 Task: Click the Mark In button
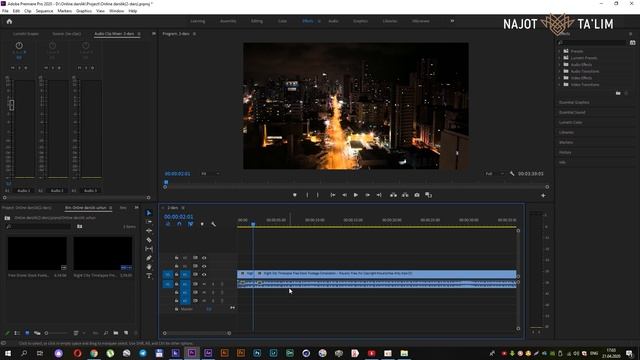(307, 195)
